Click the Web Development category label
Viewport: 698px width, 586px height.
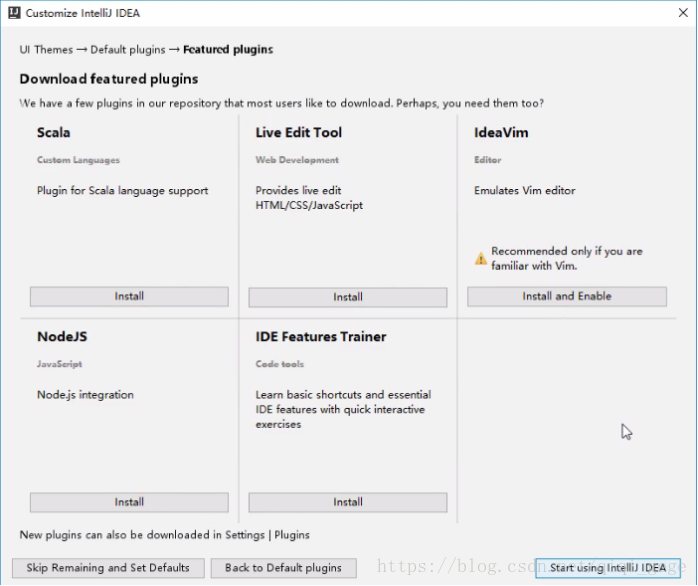tap(297, 160)
